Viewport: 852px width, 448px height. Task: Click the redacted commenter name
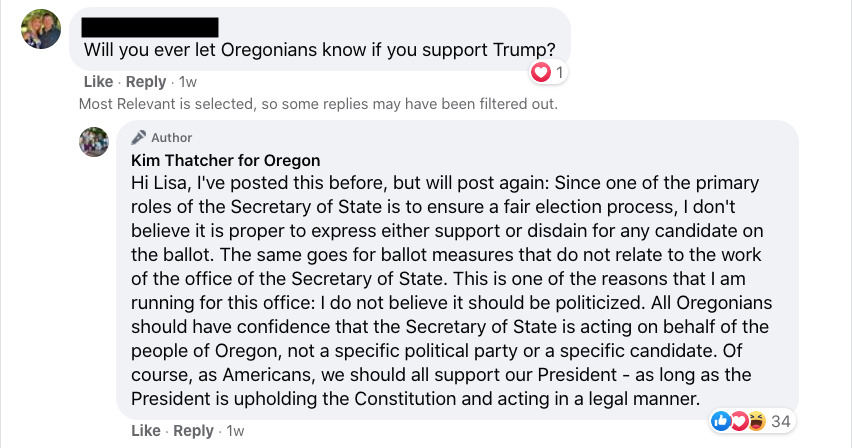click(x=150, y=27)
